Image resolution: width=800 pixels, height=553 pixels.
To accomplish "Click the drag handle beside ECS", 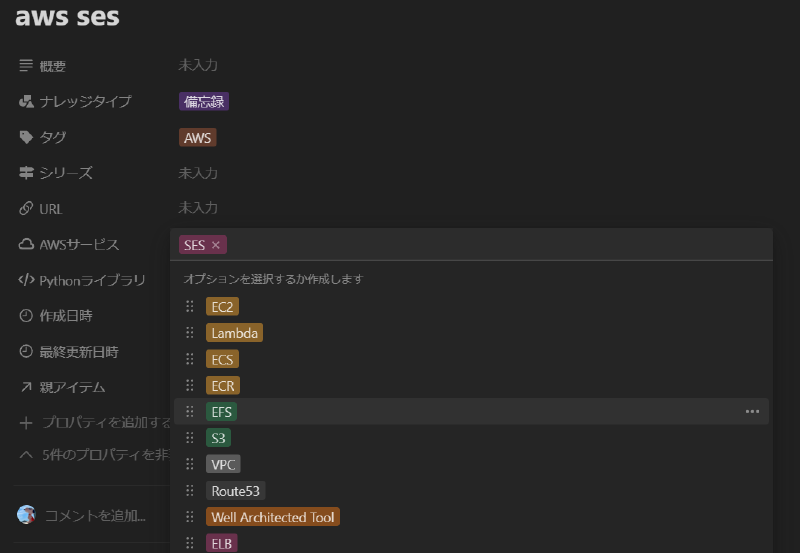I will tap(190, 359).
